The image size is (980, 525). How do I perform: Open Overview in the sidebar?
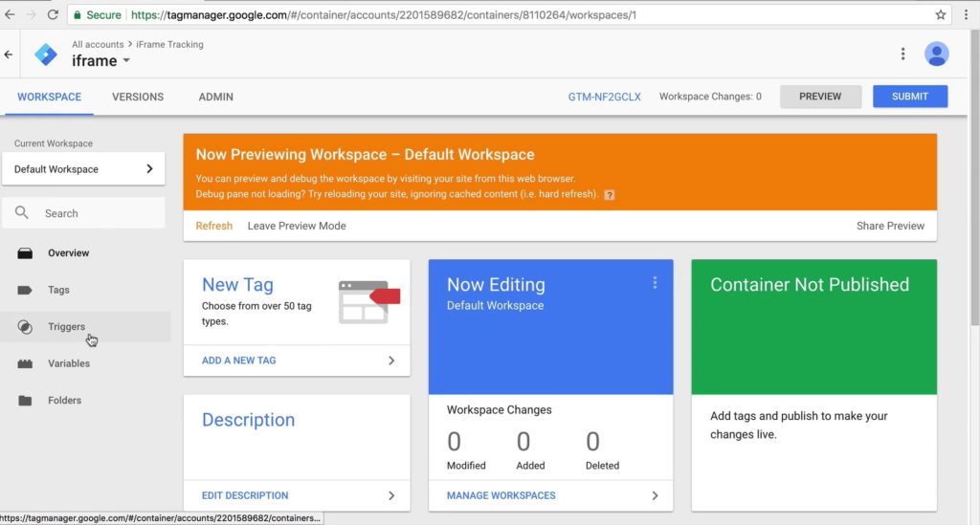69,252
